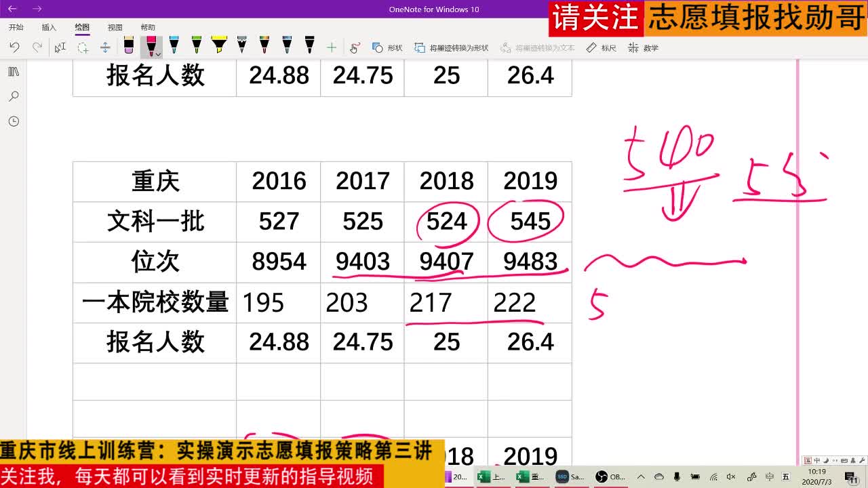Image resolution: width=868 pixels, height=488 pixels.
Task: Open the 绘图 draw tab
Action: pos(82,27)
